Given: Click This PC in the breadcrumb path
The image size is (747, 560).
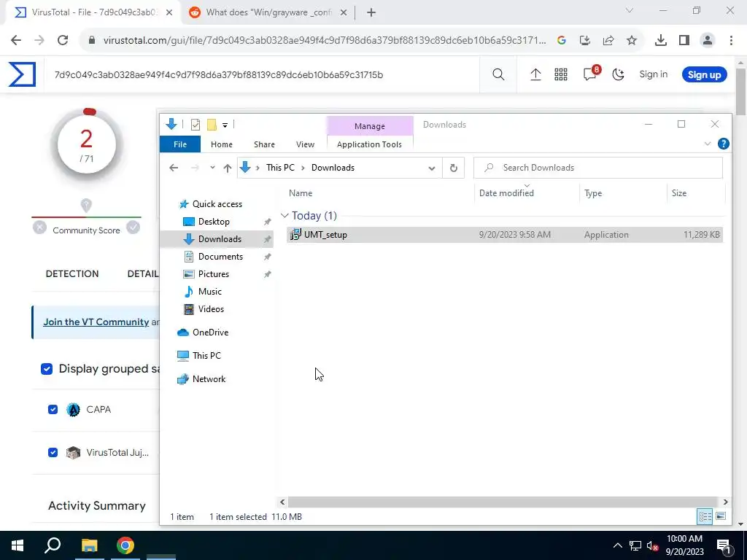Looking at the screenshot, I should coord(280,168).
